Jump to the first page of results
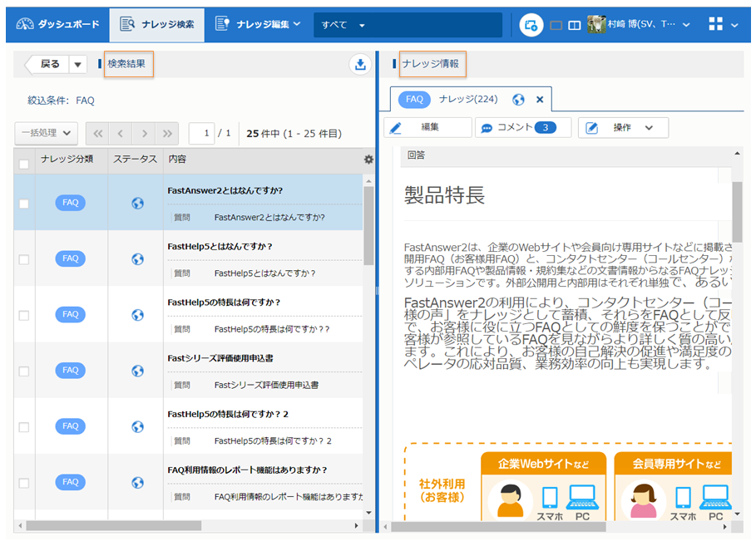The height and width of the screenshot is (541, 756). point(98,134)
